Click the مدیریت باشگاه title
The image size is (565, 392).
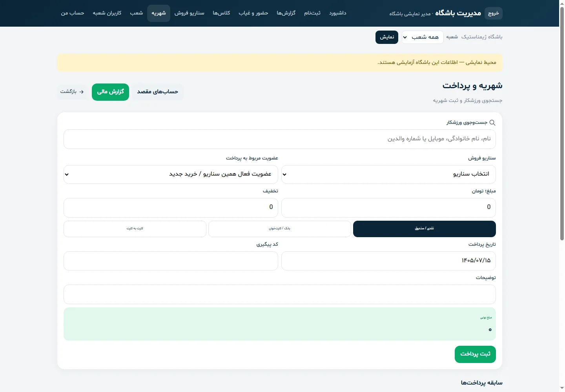458,13
